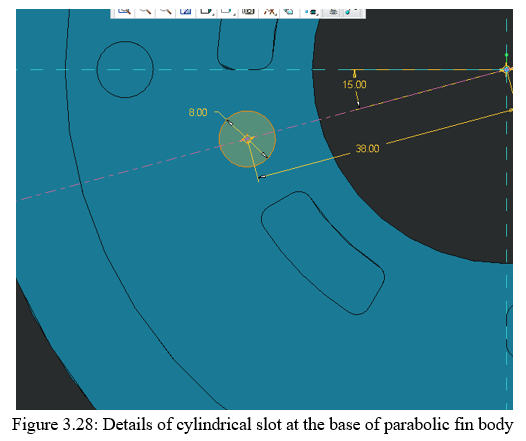Select the zoom out magnifier tool

(165, 11)
